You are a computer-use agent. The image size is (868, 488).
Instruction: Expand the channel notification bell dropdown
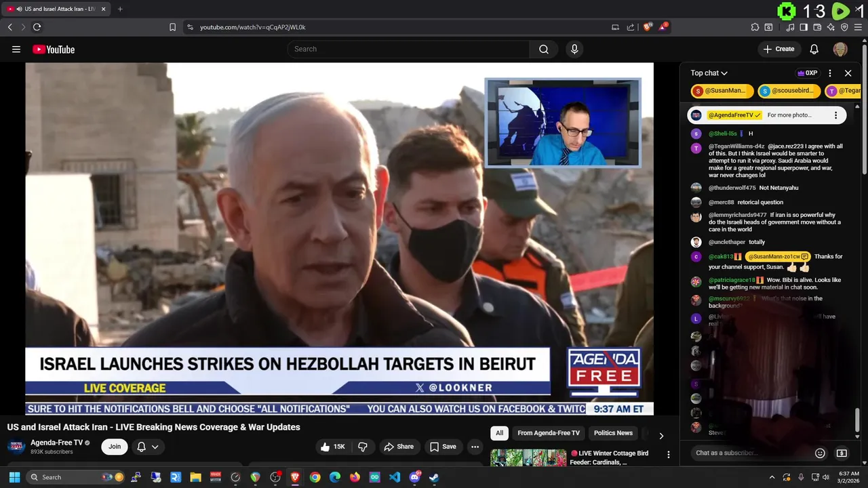tap(148, 447)
